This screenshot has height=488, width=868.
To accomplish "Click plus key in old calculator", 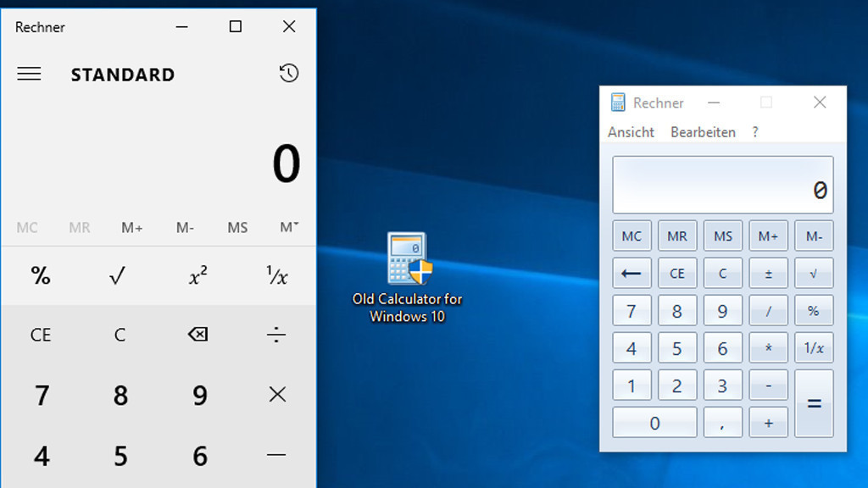I will tap(768, 423).
